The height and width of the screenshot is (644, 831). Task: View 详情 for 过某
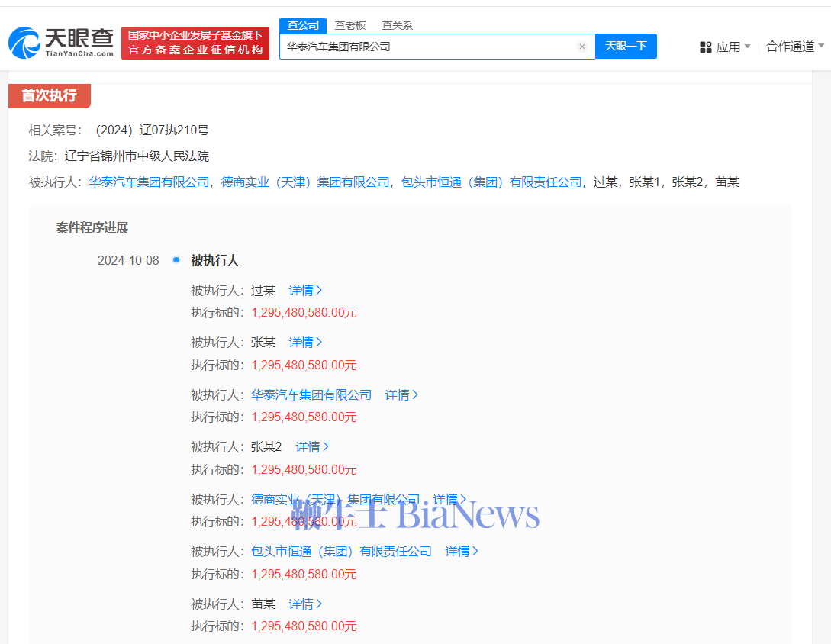(x=305, y=291)
